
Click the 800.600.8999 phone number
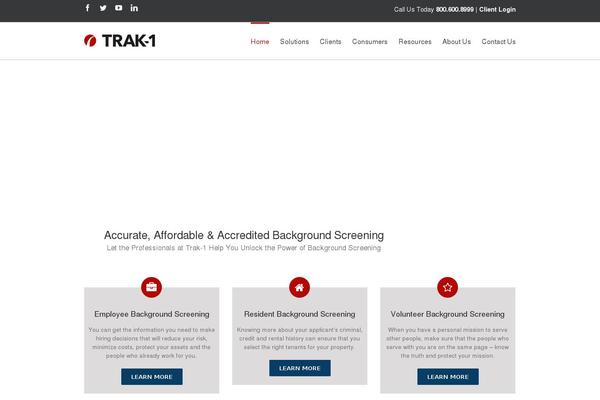click(455, 10)
